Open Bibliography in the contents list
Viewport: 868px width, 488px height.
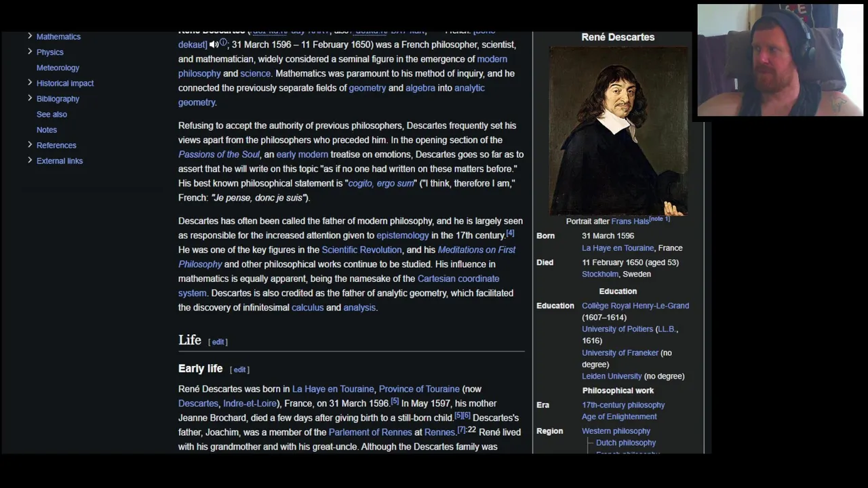(x=58, y=99)
